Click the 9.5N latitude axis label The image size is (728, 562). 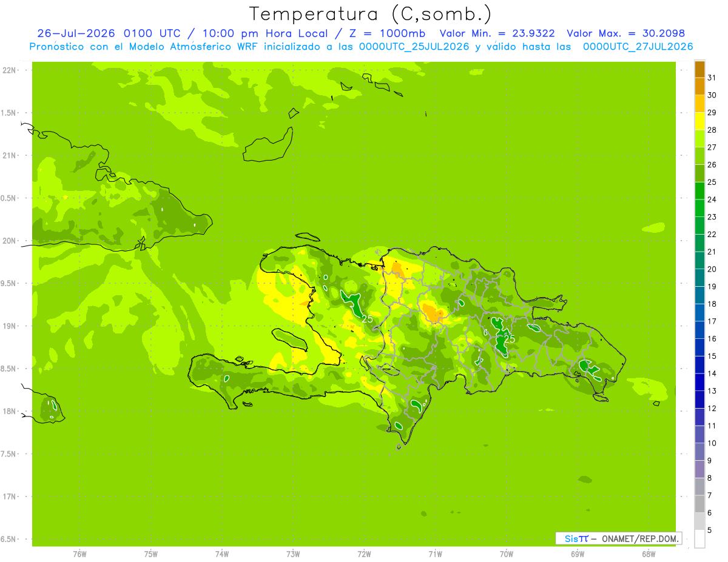(9, 283)
